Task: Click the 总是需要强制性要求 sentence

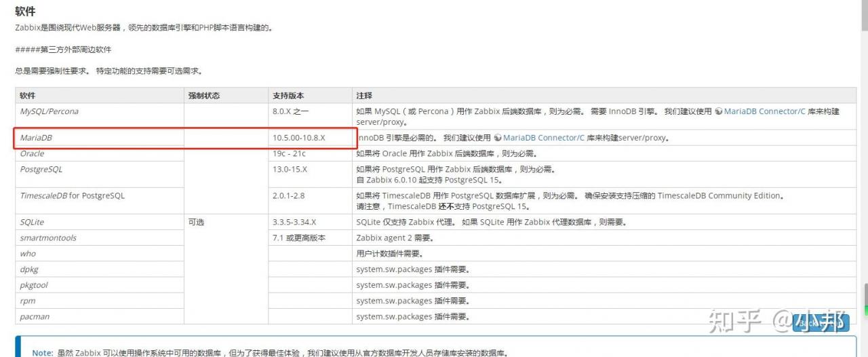Action: tap(108, 71)
